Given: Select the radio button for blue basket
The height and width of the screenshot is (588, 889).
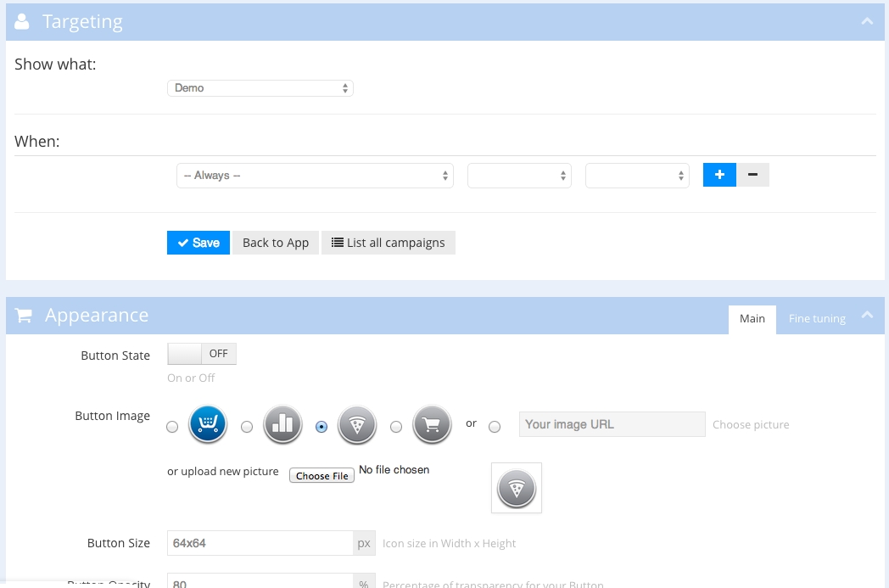Looking at the screenshot, I should point(172,427).
